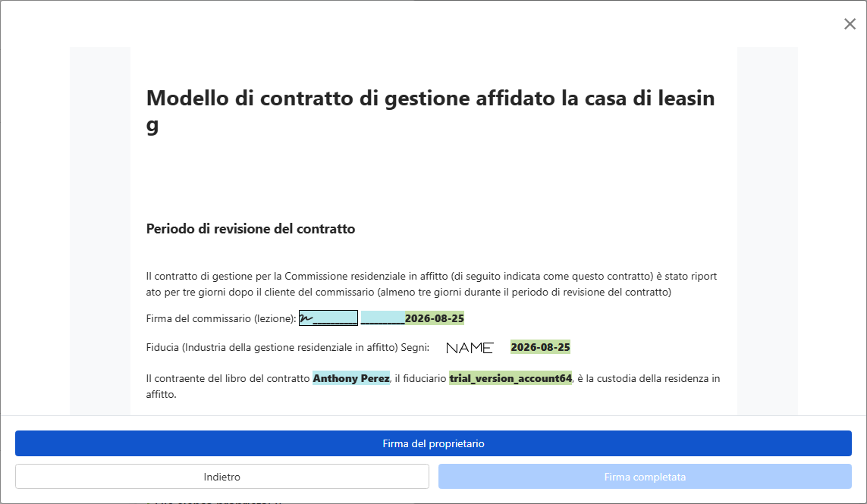
Task: Click the label Firma del commissario (lezione):
Action: tap(221, 318)
